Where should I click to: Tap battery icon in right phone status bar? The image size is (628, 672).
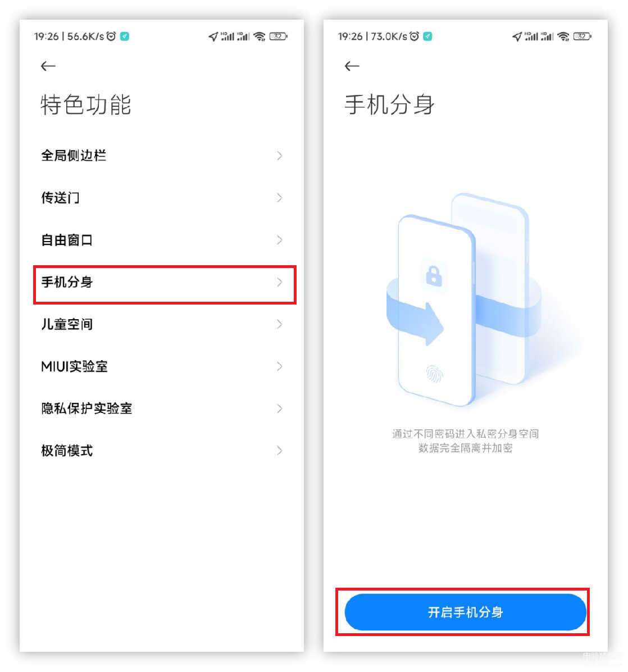[x=582, y=37]
